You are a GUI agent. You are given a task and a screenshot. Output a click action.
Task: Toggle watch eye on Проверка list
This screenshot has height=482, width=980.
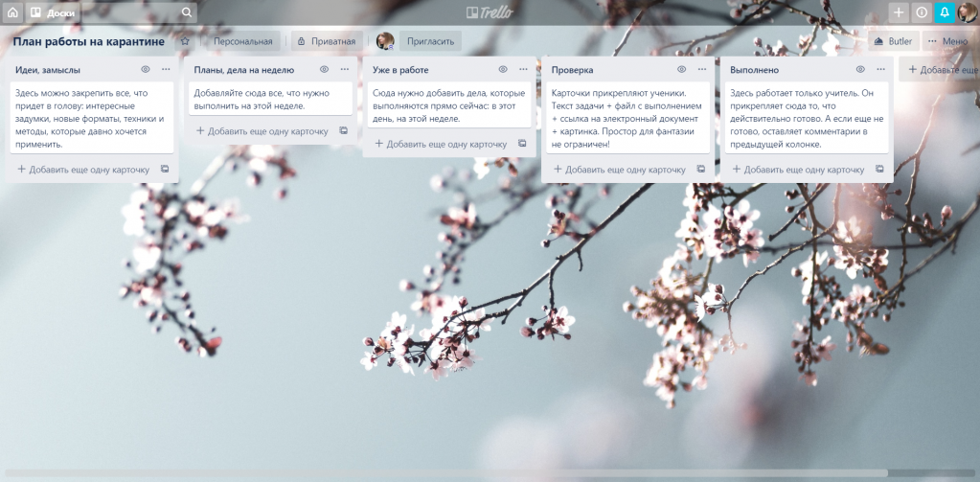682,69
